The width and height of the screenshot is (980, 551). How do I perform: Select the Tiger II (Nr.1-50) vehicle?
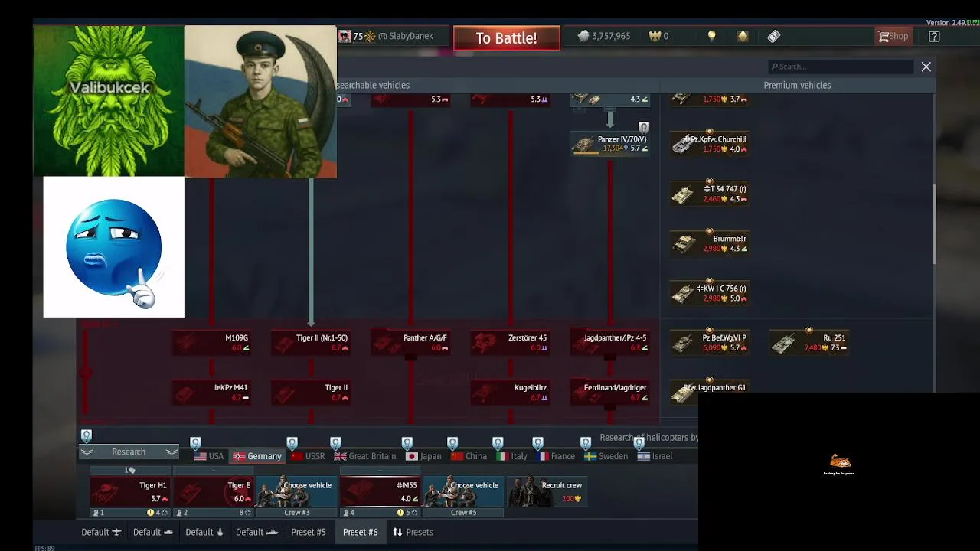point(311,342)
